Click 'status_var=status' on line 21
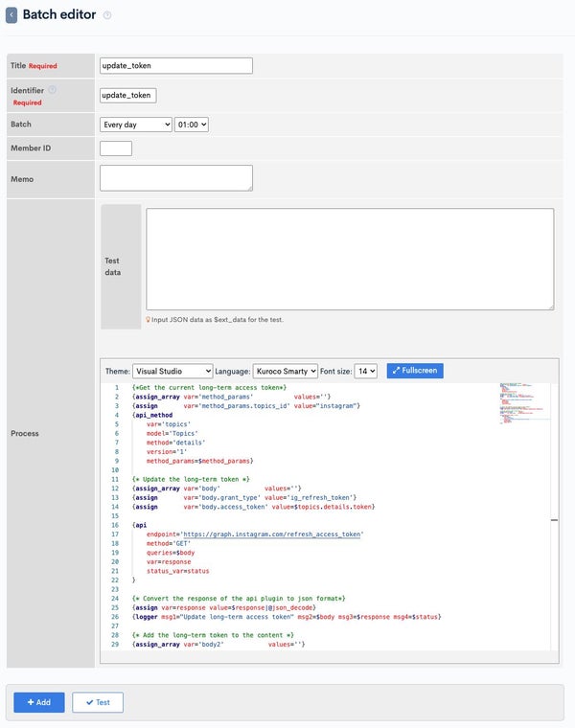The image size is (575, 728). tap(178, 571)
